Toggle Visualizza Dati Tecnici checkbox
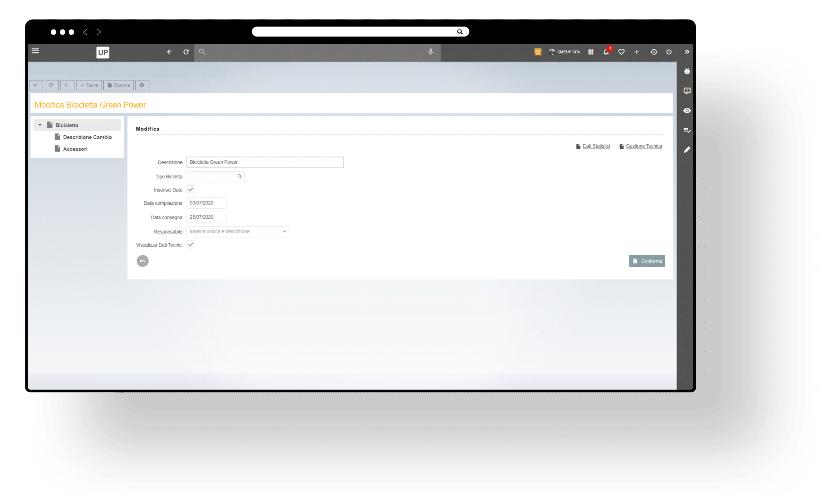Viewport: 822px width, 504px height. pos(190,245)
